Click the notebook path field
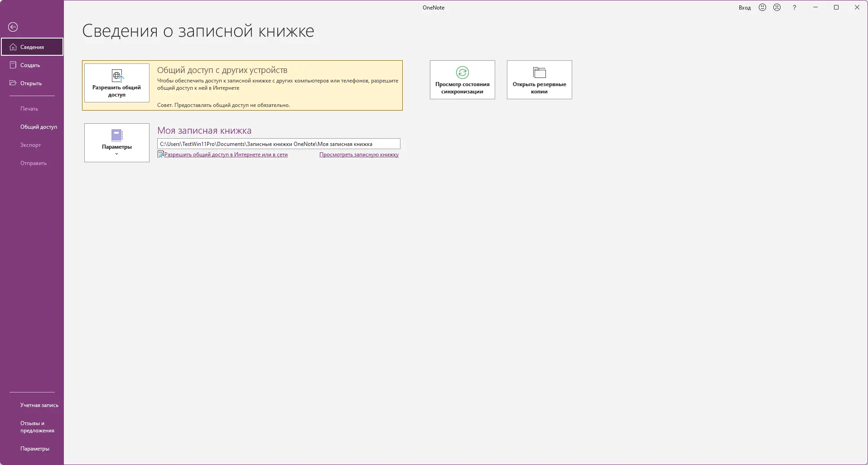868x465 pixels. coord(279,144)
